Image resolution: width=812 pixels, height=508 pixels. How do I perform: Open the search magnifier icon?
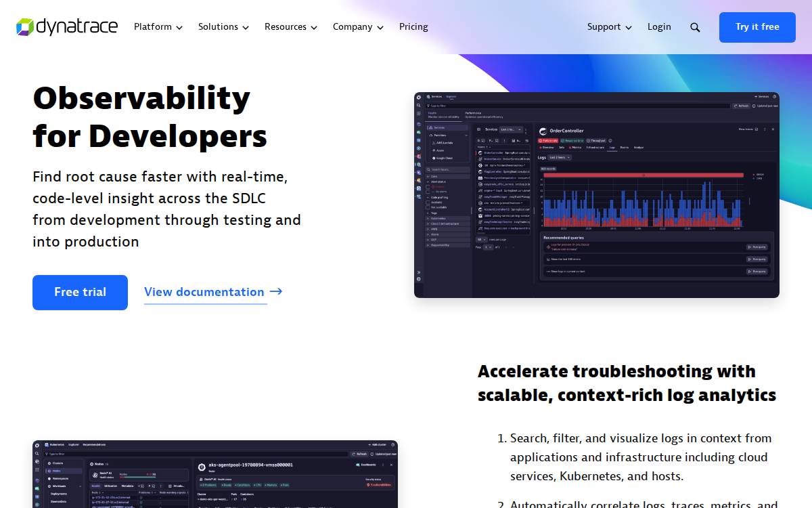click(695, 27)
